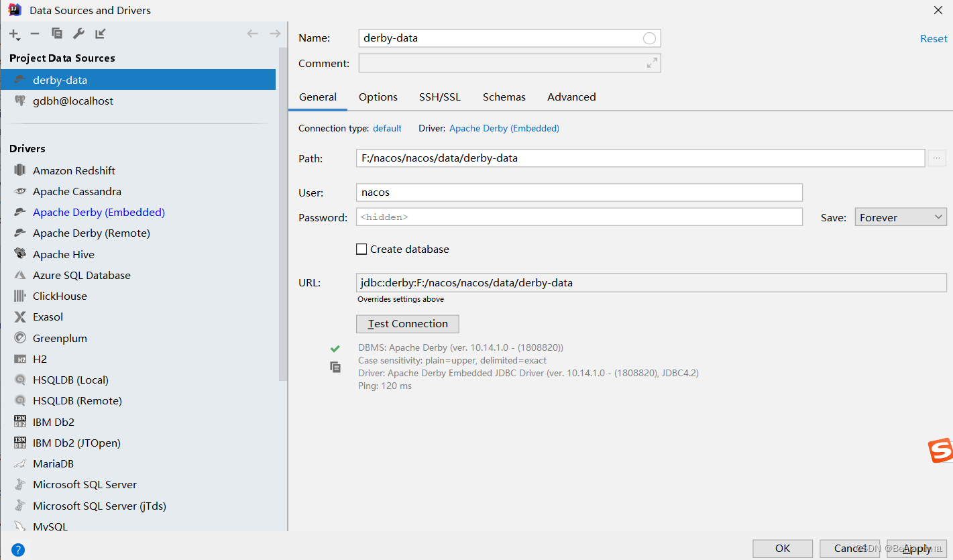Click into the Password field
The image size is (953, 560).
[x=579, y=217]
